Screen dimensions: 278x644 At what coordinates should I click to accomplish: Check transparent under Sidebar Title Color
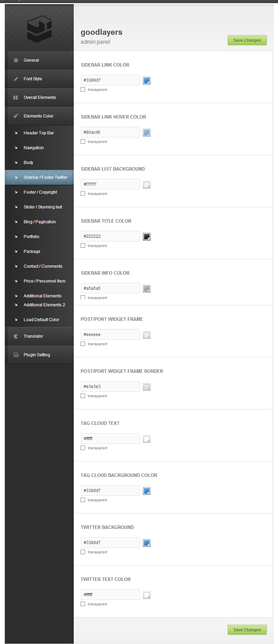83,246
